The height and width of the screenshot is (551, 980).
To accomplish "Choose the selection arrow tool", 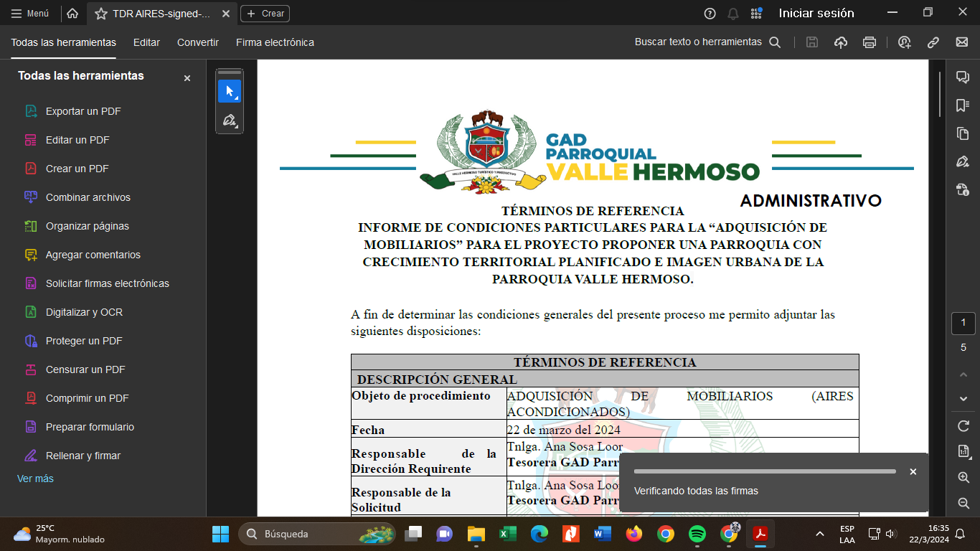I will click(x=230, y=91).
